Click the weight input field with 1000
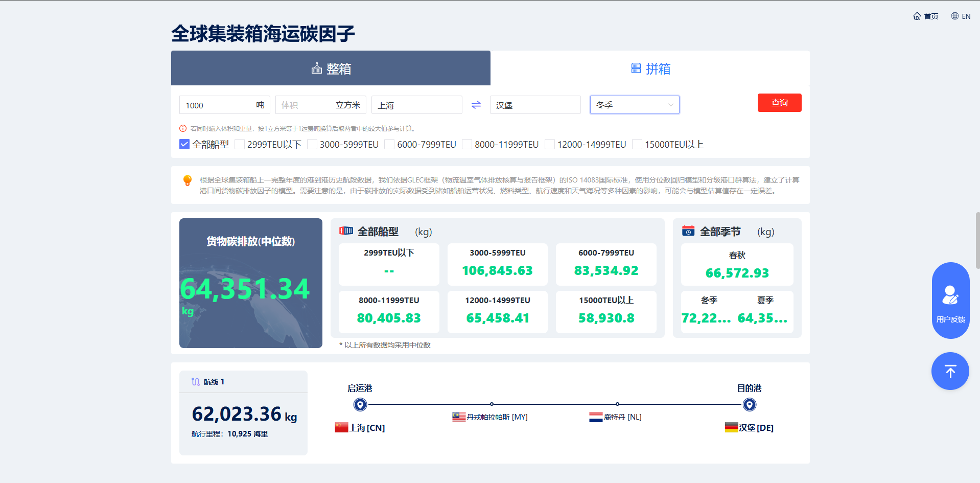This screenshot has width=980, height=483. pos(224,105)
